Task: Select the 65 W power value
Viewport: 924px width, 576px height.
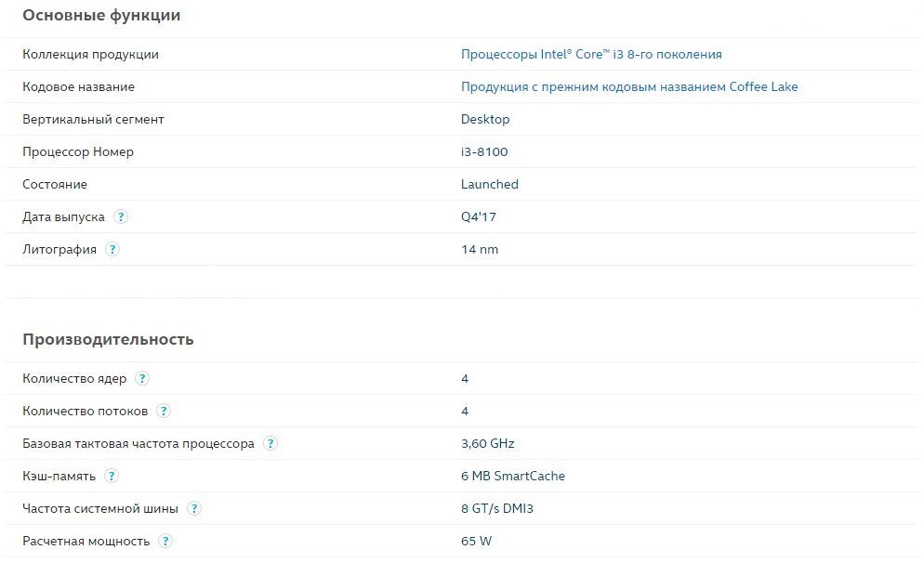Action: point(476,541)
